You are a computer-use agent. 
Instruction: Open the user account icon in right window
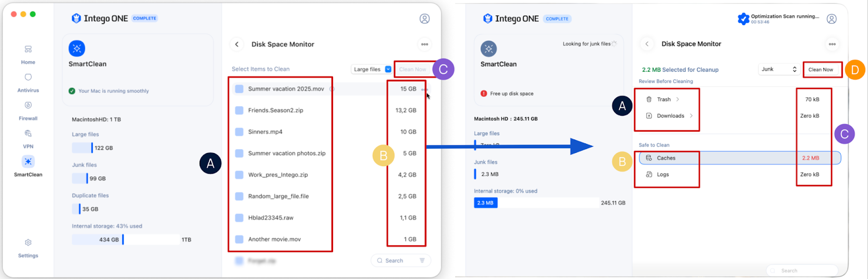(x=832, y=19)
